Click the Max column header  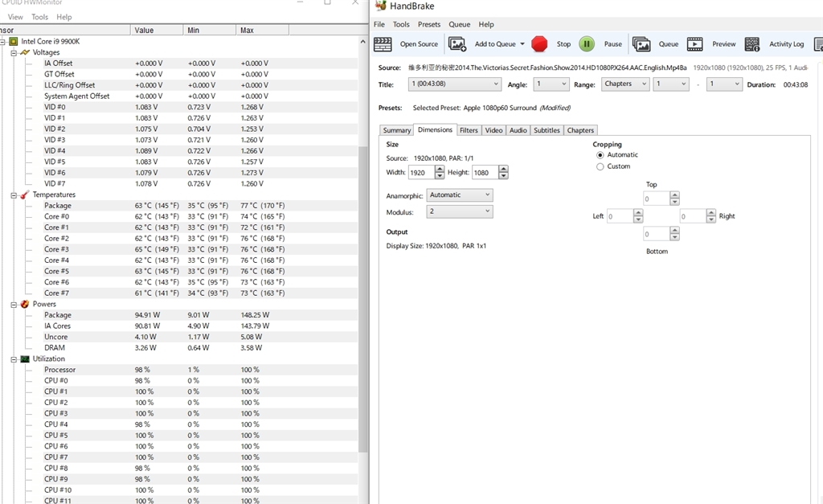[262, 30]
